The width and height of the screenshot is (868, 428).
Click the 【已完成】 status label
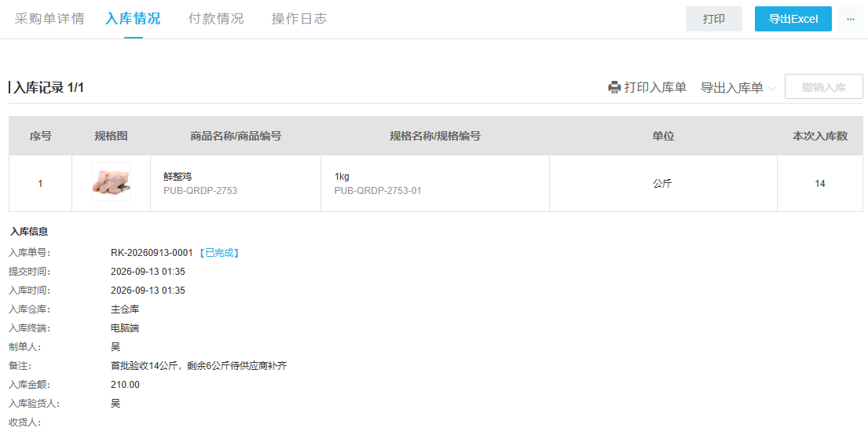[218, 253]
